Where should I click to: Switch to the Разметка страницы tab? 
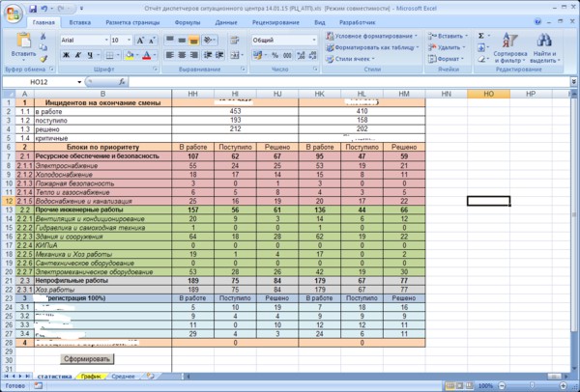pyautogui.click(x=132, y=22)
